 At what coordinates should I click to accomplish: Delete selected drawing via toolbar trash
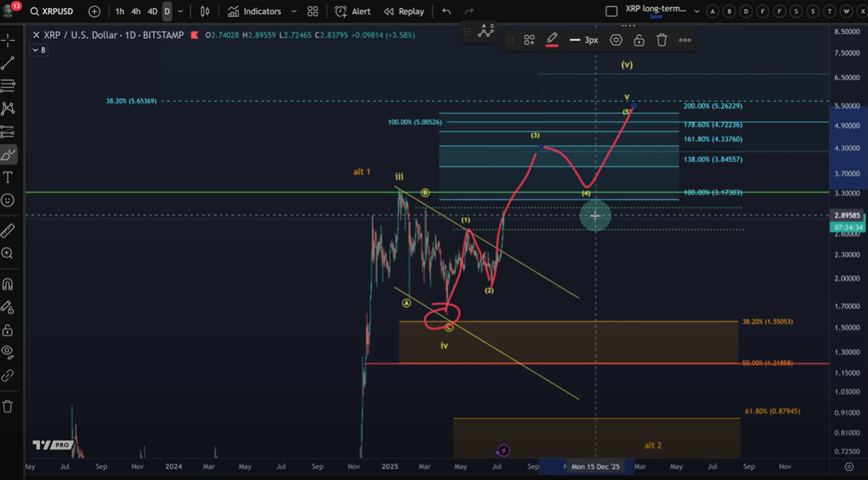pyautogui.click(x=661, y=40)
